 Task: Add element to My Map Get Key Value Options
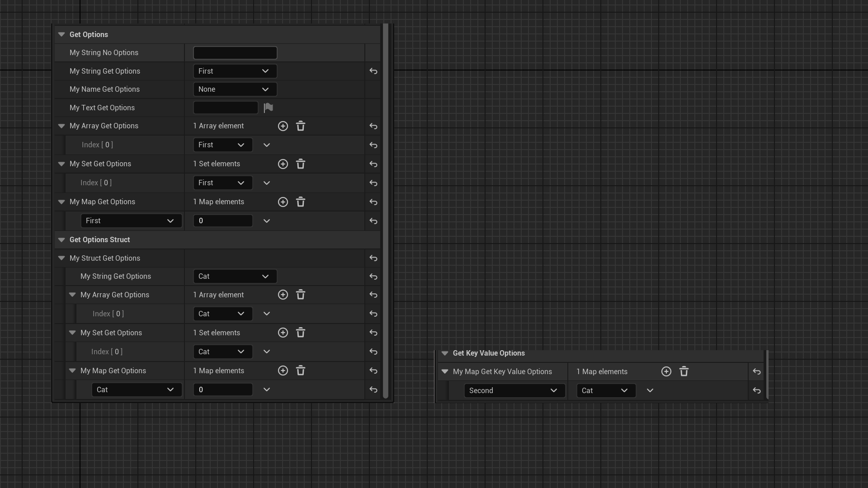666,371
